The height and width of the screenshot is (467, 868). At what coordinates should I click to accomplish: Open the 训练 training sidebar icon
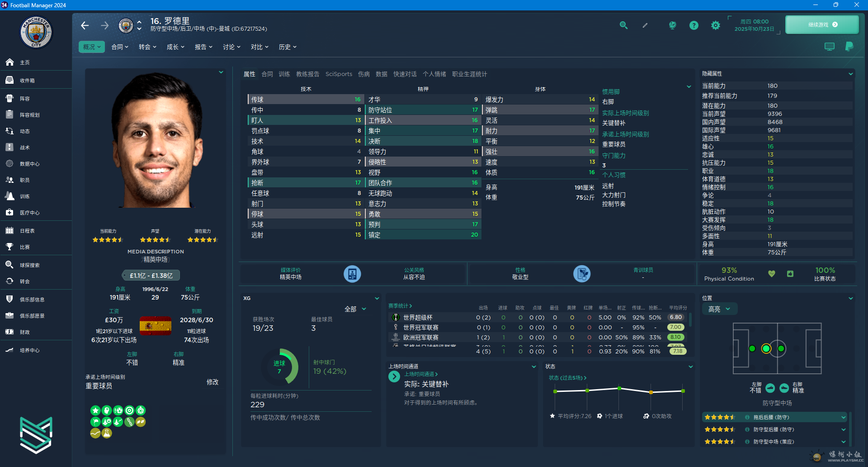coord(9,196)
